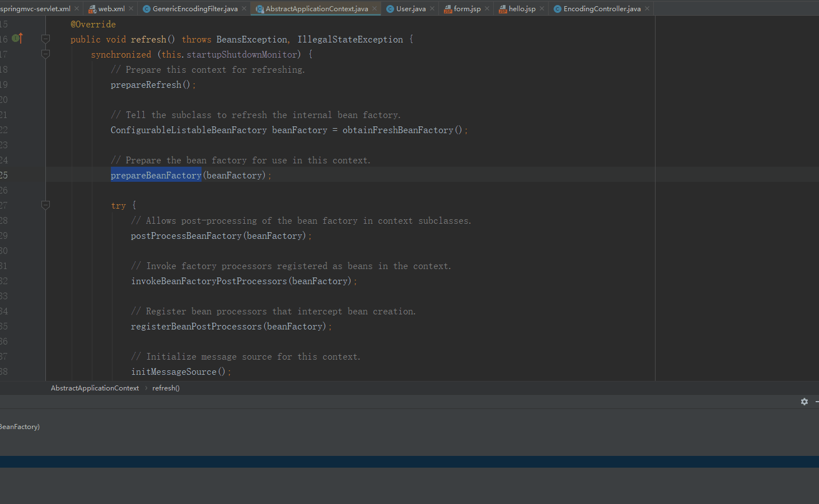Click the hello.jsp file type icon
This screenshot has width=819, height=504.
pyautogui.click(x=503, y=9)
